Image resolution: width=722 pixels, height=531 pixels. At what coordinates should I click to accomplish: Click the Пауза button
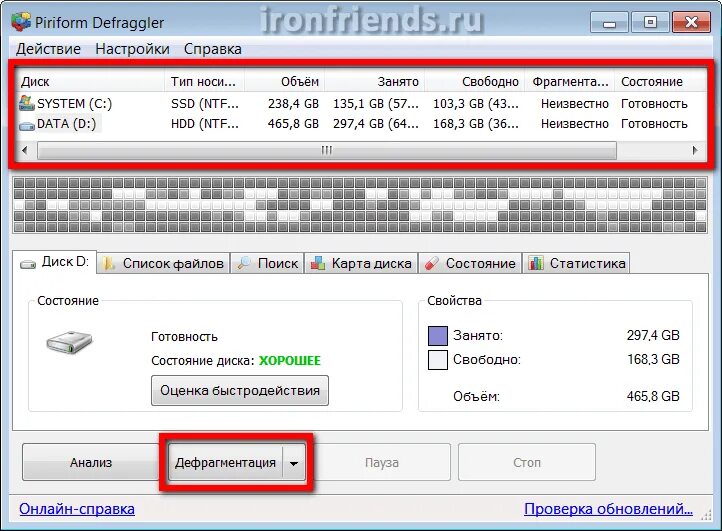click(x=382, y=462)
